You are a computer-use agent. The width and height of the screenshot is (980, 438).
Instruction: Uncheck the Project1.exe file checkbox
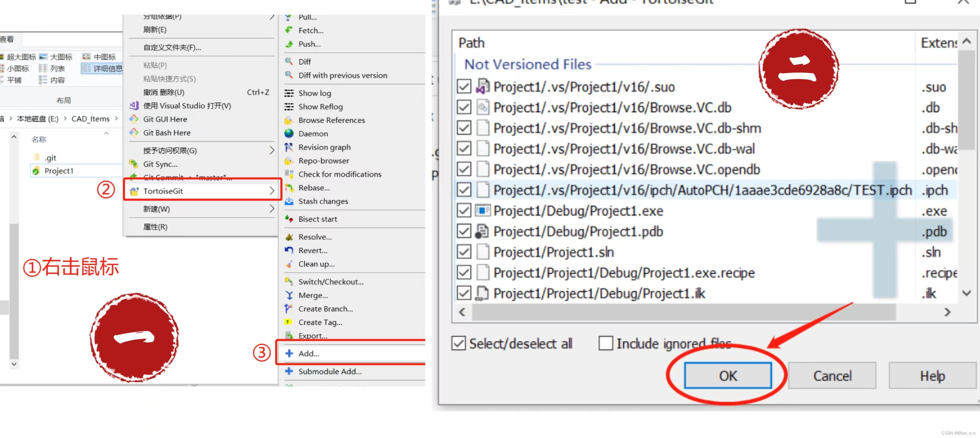(464, 210)
